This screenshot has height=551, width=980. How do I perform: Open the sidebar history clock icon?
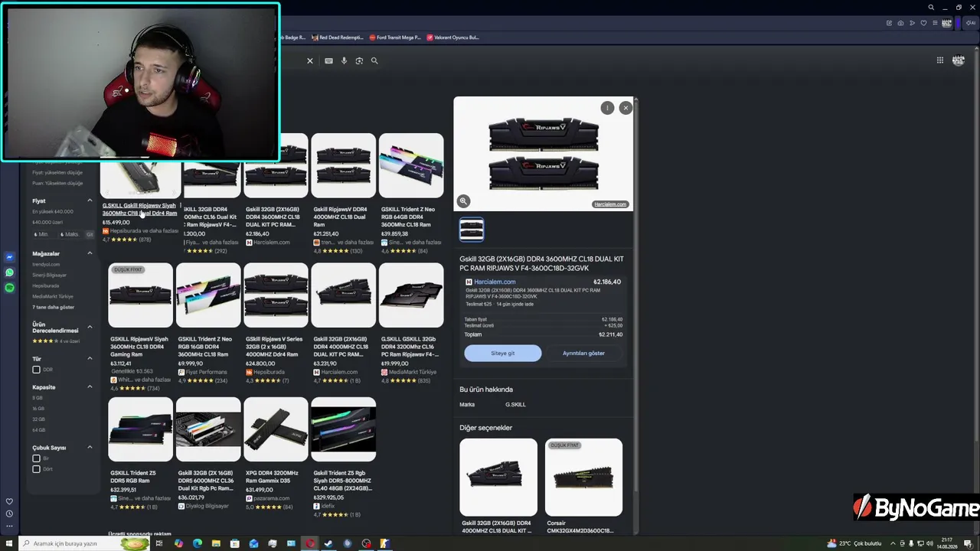pos(9,514)
